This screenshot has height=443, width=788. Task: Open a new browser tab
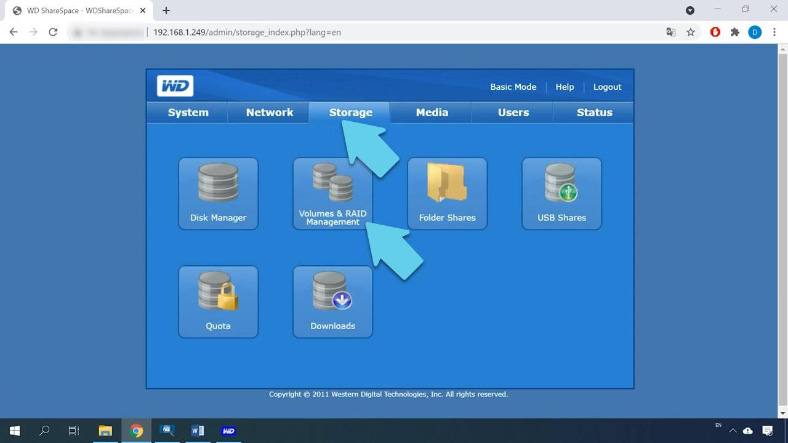click(166, 11)
